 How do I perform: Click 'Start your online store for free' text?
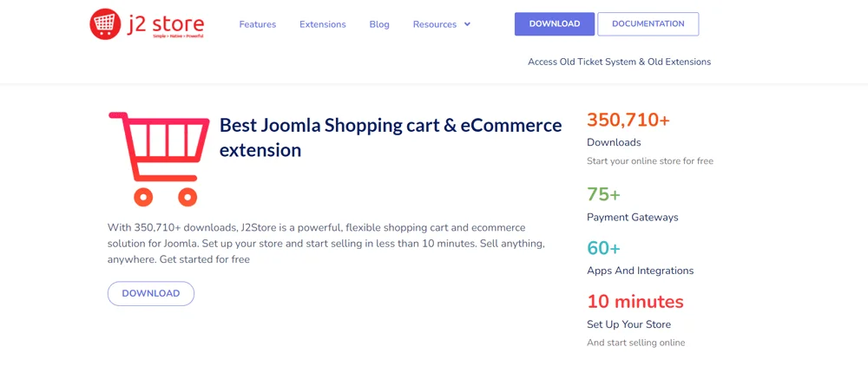point(650,161)
